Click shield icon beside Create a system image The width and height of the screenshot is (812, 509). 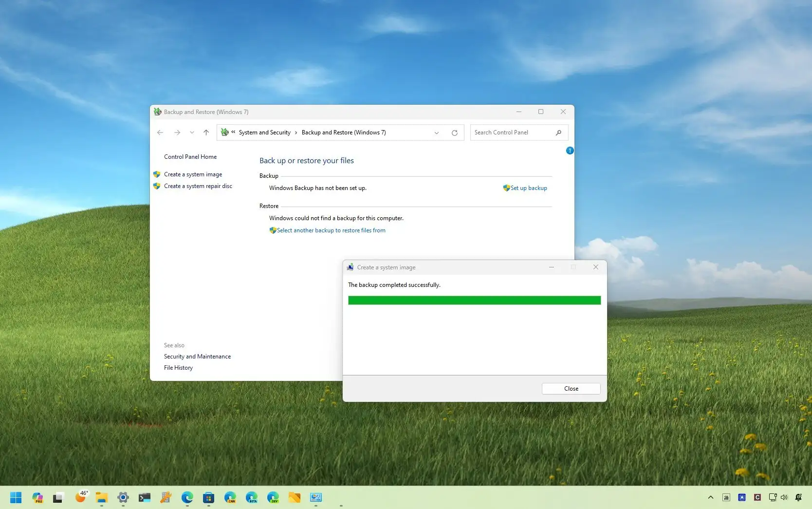(157, 174)
